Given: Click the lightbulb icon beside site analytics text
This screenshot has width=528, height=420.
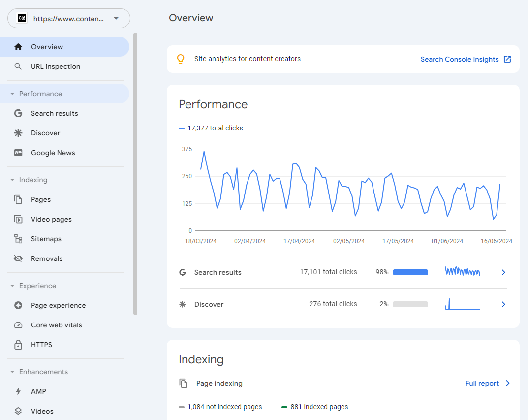Looking at the screenshot, I should pyautogui.click(x=181, y=59).
